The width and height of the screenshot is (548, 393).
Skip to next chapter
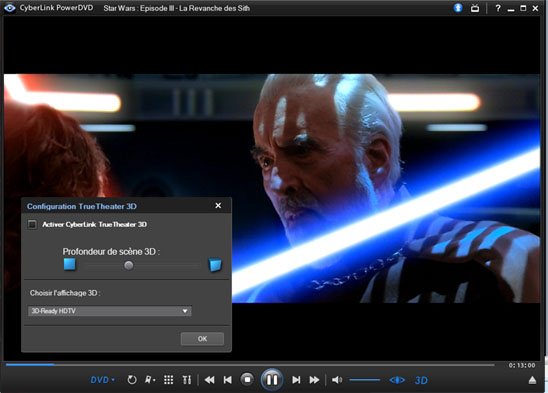coord(296,380)
